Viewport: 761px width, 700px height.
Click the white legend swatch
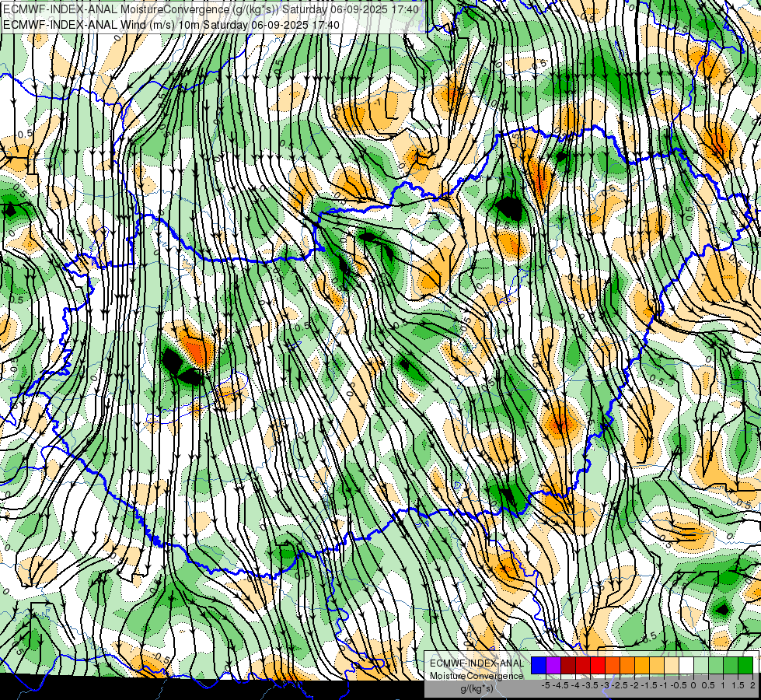pyautogui.click(x=686, y=665)
